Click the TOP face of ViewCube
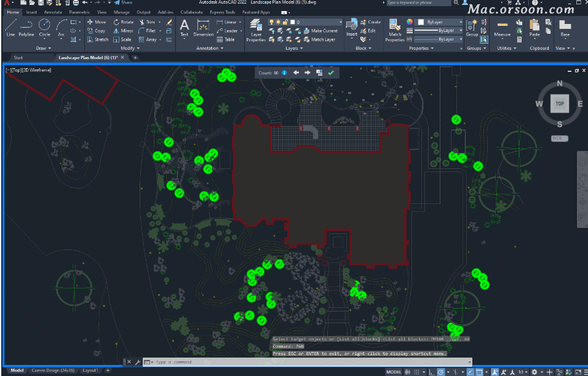588x376 pixels. click(x=560, y=104)
